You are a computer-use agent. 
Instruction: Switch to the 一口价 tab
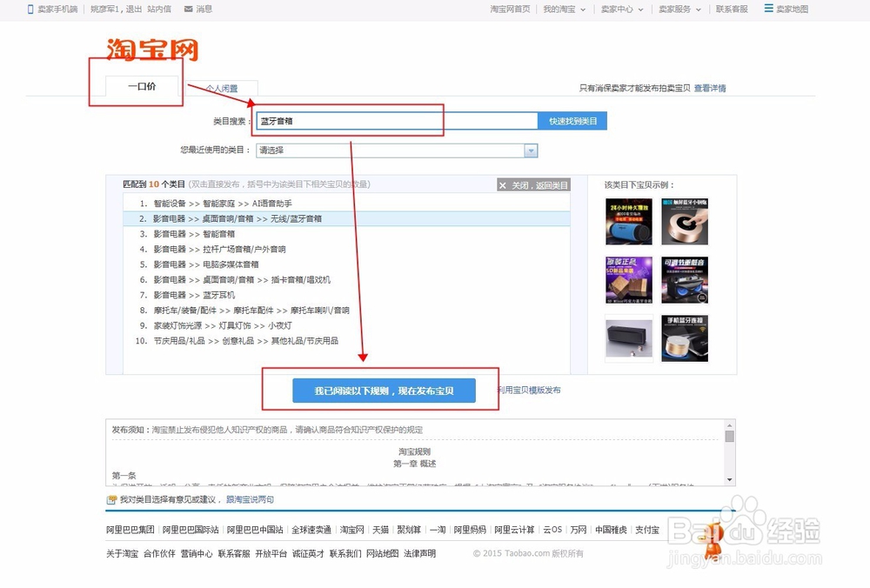coord(142,86)
